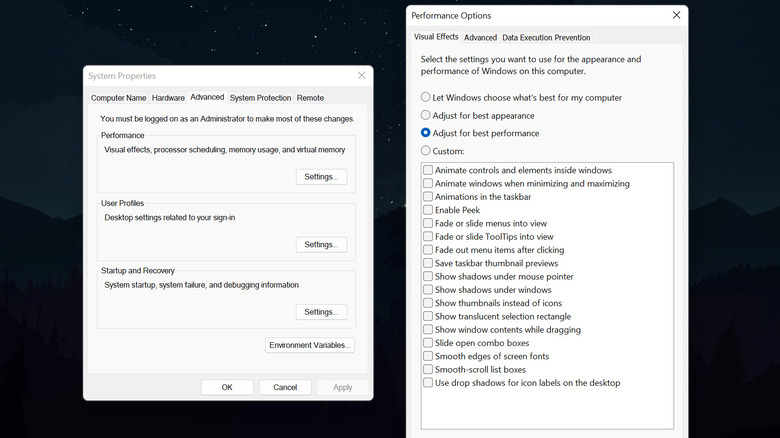Select the Custom radio option
Screen dimensions: 780x438
[x=426, y=151]
